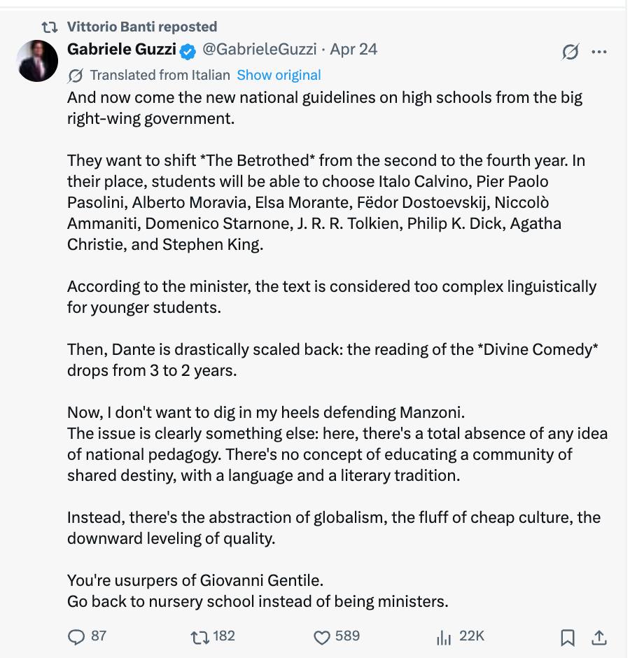
Task: Click the Apr 24 timestamp
Action: click(353, 50)
